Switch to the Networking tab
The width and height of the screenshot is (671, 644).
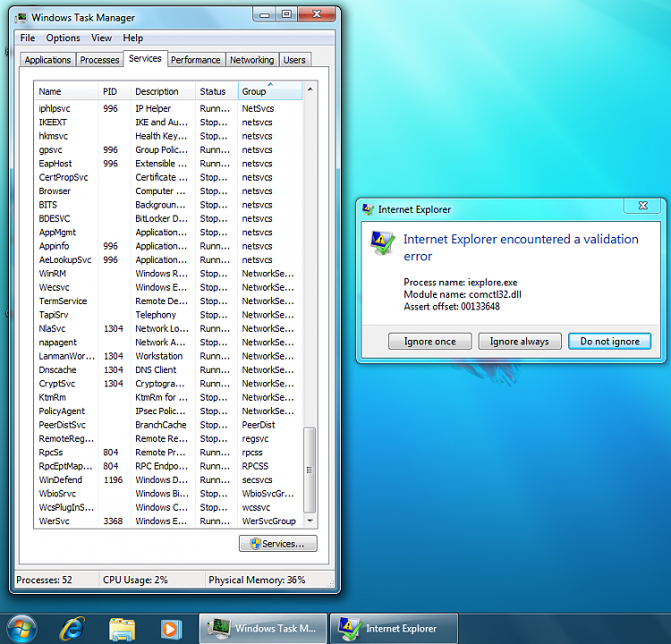point(251,60)
